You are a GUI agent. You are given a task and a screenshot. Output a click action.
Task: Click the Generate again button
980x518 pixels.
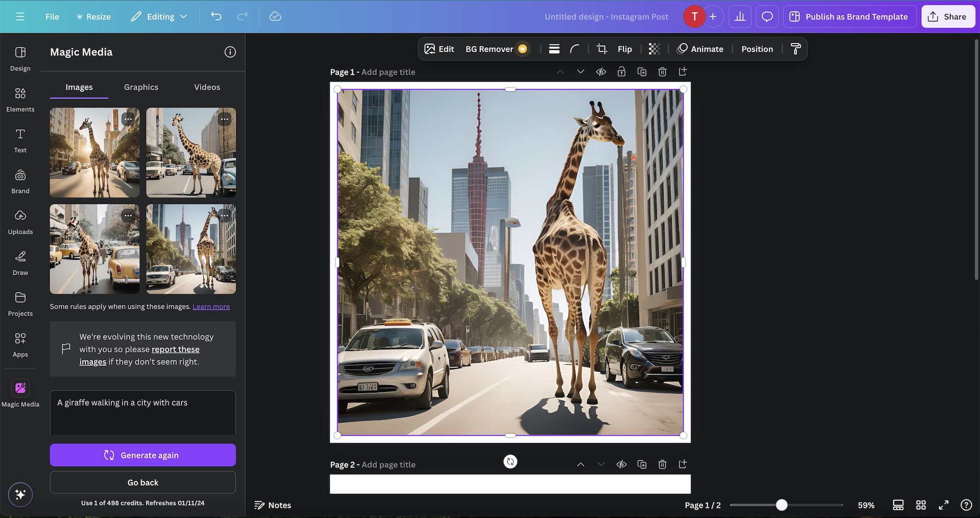tap(143, 455)
